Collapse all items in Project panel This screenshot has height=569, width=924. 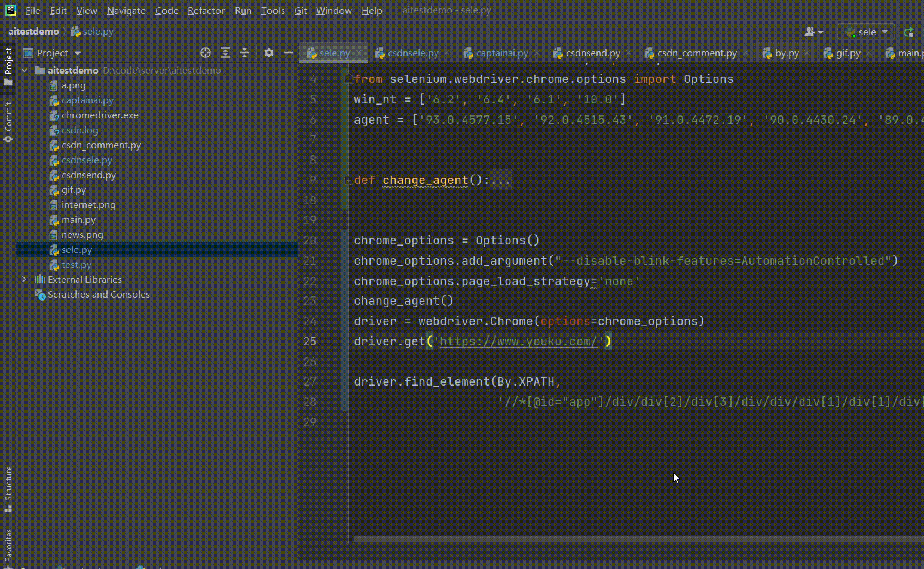click(244, 53)
